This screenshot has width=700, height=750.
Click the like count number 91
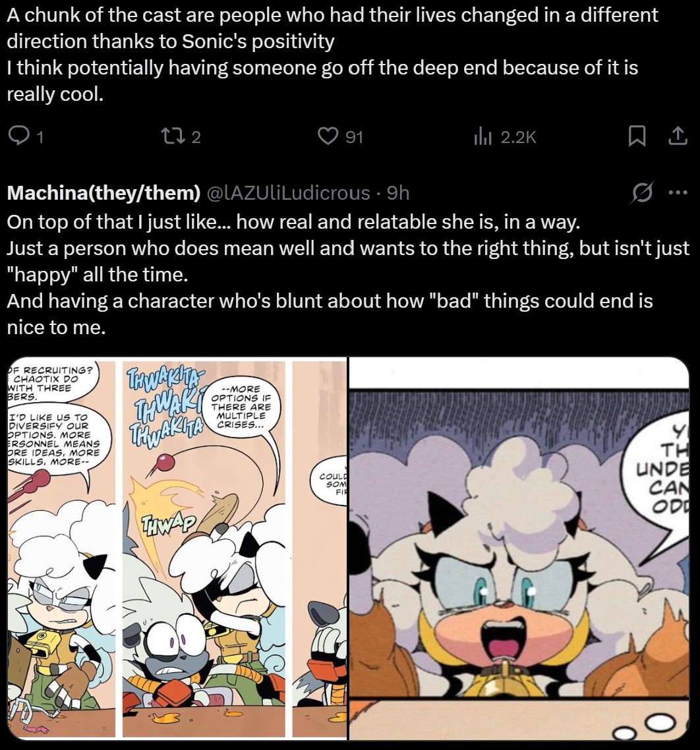(x=354, y=138)
